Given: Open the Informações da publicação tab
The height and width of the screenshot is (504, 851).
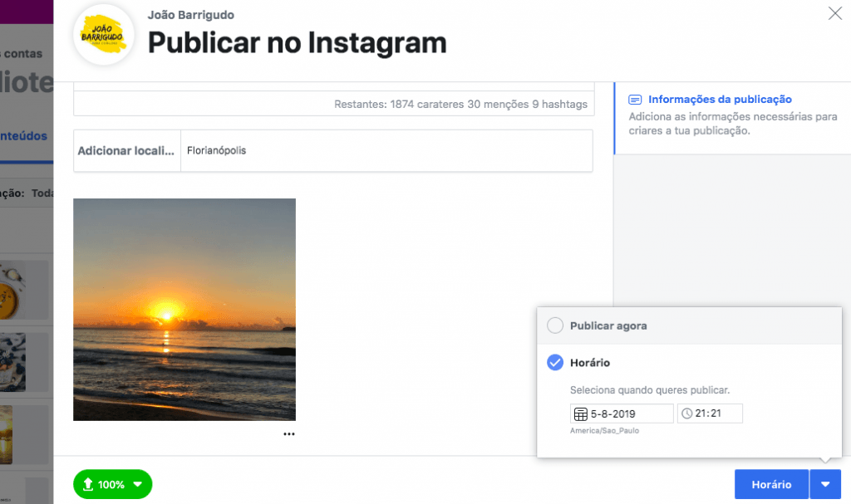Looking at the screenshot, I should (x=720, y=100).
